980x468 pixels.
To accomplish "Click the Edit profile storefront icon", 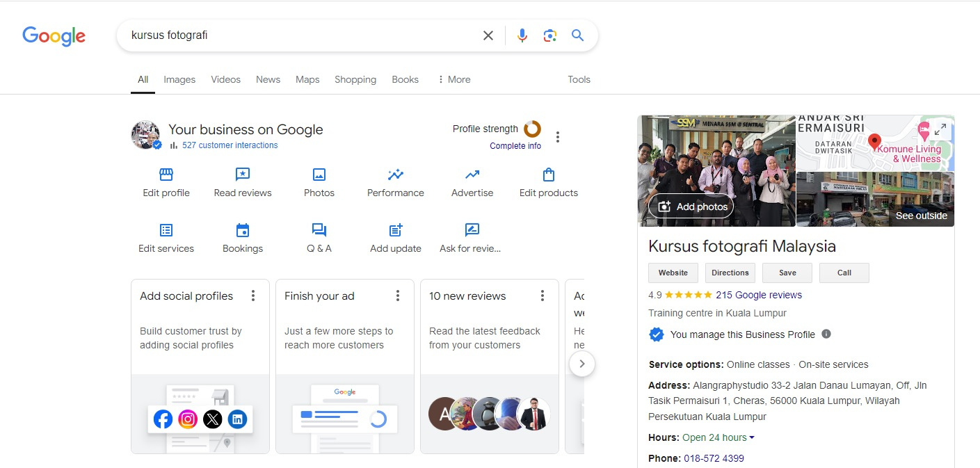I will pyautogui.click(x=166, y=175).
